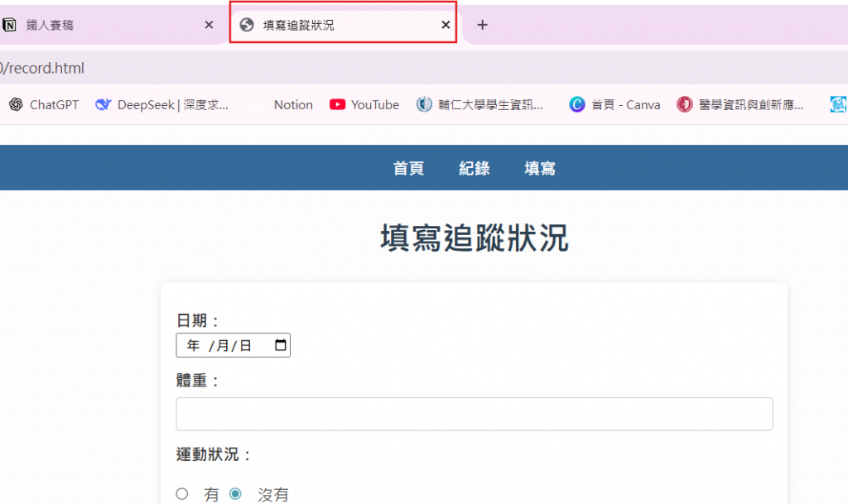Click the Canva logo icon
848x504 pixels.
pos(577,104)
